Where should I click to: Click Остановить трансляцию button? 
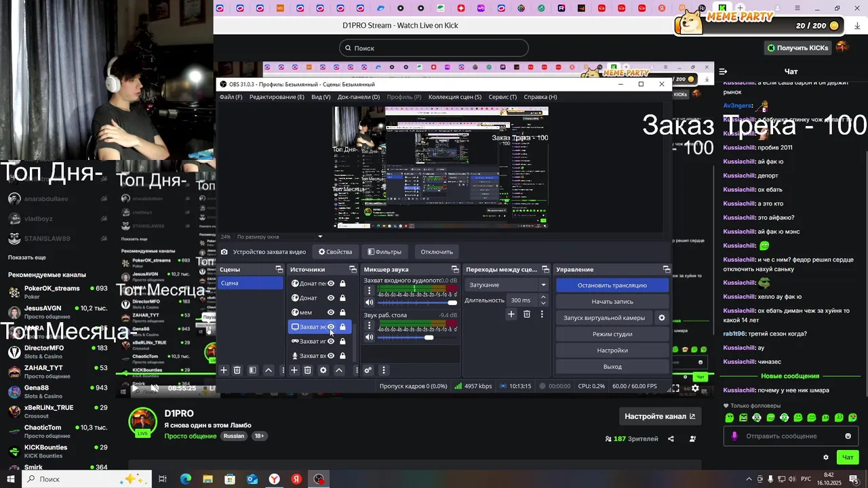pos(612,285)
